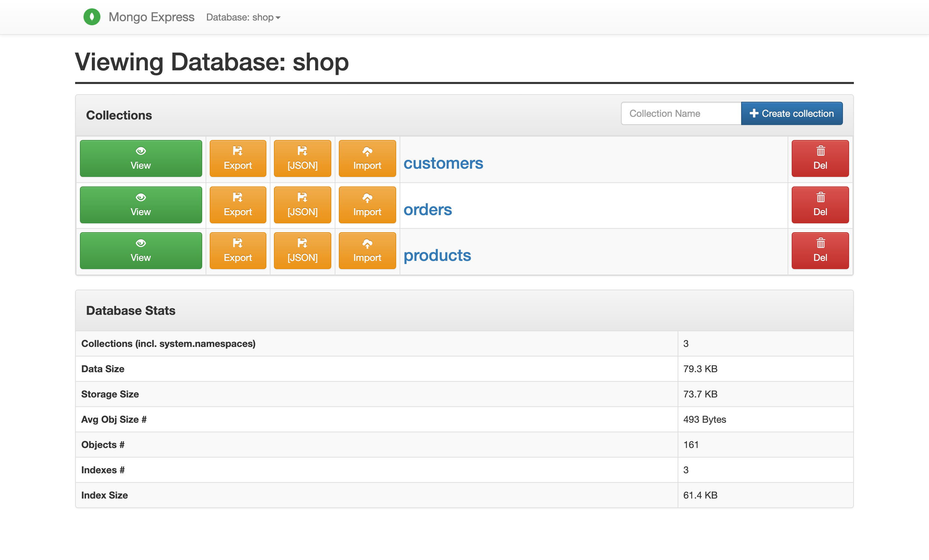The height and width of the screenshot is (560, 929).
Task: Select the 79.3 KB value
Action: point(700,369)
